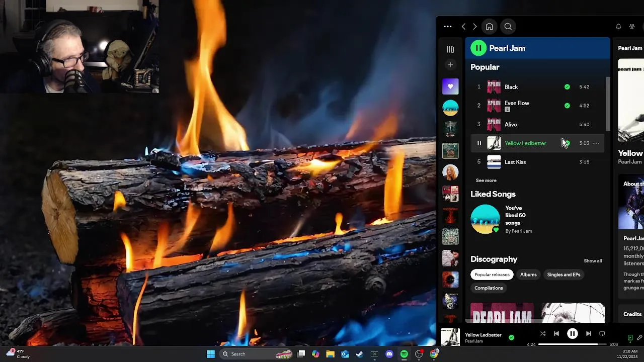
Task: Open the three-dot Spotify app menu
Action: [448, 27]
